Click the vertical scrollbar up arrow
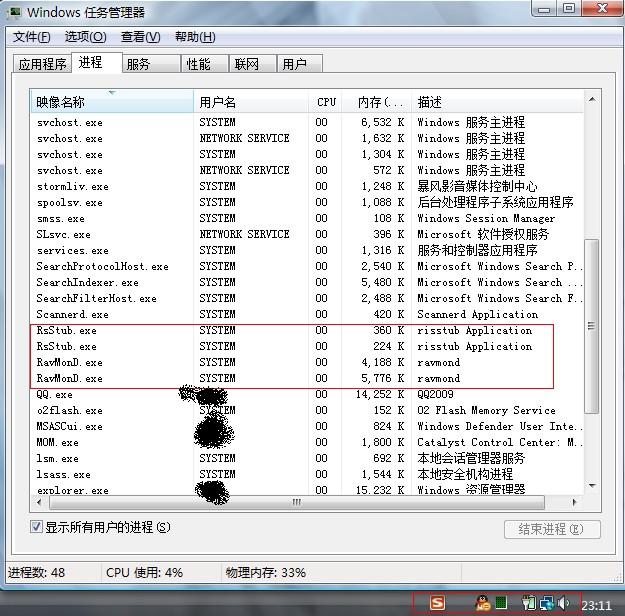Screen dimensions: 625x616 592,99
